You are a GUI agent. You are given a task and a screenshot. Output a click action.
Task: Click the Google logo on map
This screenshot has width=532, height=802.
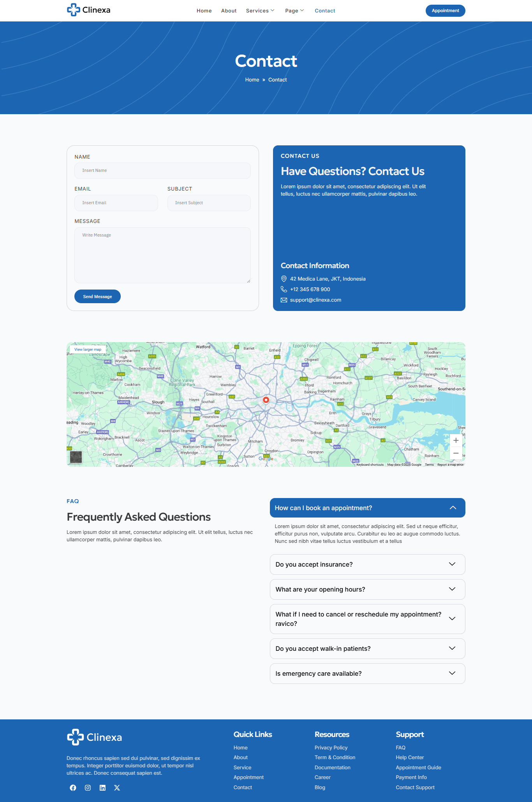tap(266, 459)
